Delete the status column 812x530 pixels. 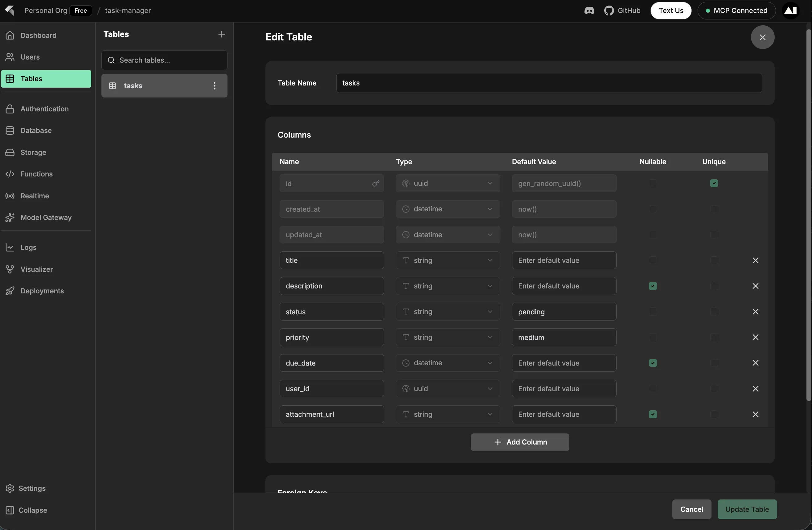click(x=755, y=312)
